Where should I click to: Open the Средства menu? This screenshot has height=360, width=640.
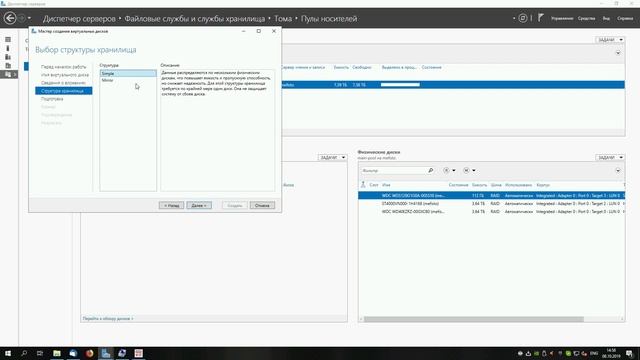(x=586, y=18)
